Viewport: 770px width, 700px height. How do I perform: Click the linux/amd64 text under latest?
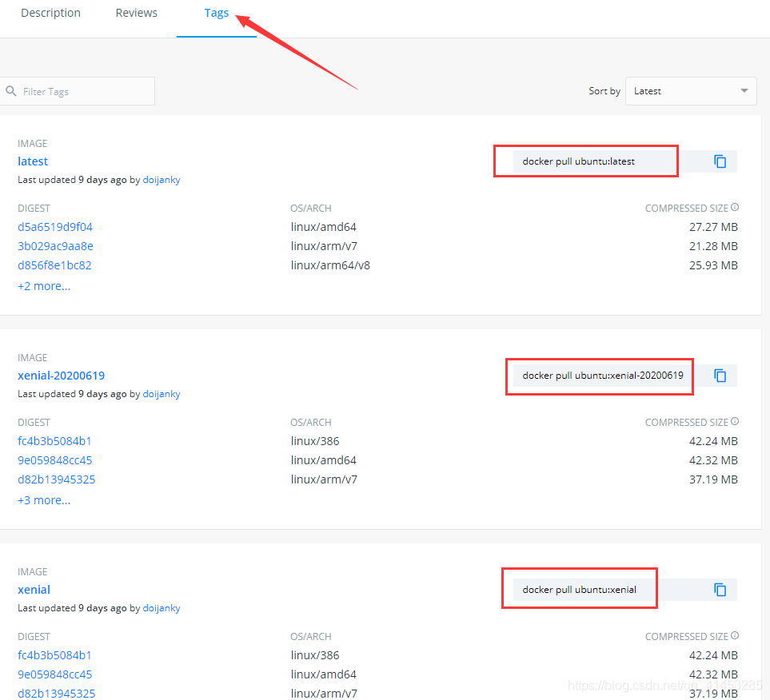point(323,227)
